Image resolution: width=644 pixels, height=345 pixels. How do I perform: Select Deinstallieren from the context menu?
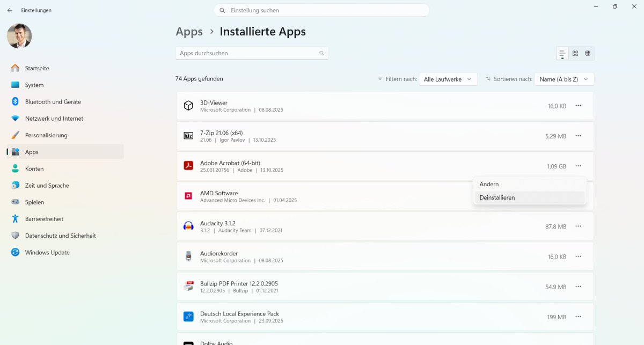coord(497,197)
